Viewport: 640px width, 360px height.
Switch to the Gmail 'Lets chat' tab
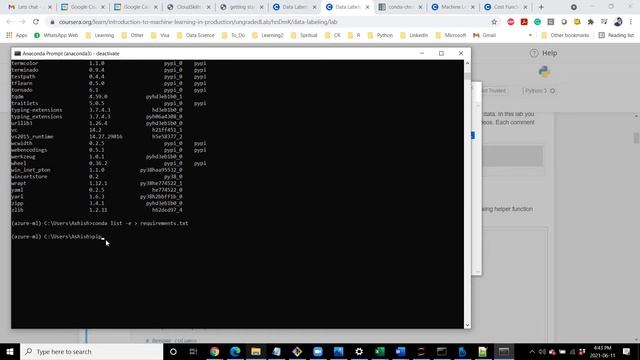(x=27, y=7)
